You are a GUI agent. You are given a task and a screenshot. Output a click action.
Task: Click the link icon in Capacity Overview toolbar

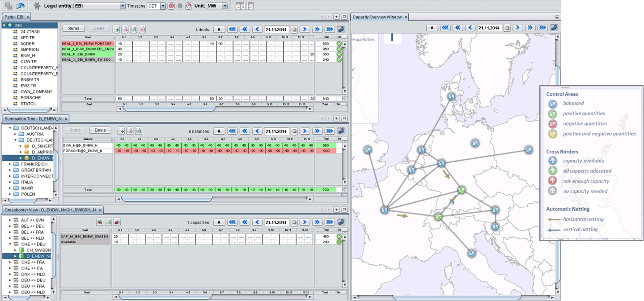(x=554, y=28)
